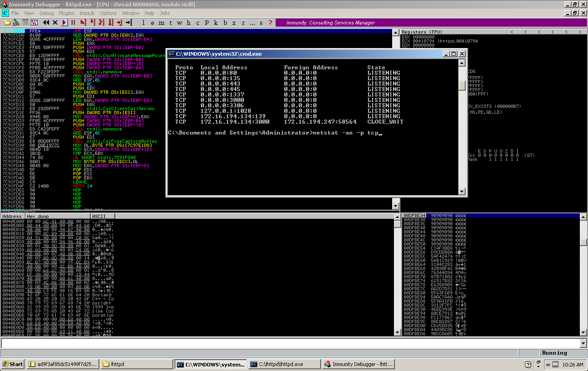Screen dimensions: 588x371
Task: Click the Hex dump column header
Action: 58,217
